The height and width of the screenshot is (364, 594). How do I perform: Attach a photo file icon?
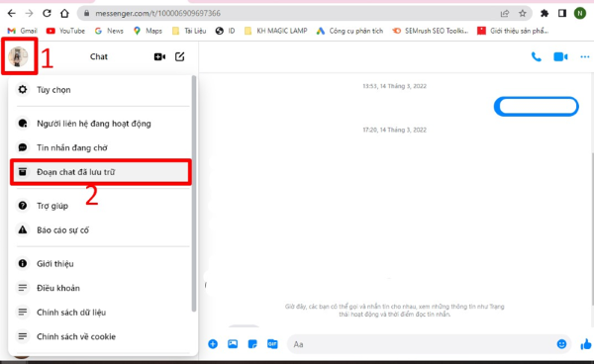tap(233, 344)
